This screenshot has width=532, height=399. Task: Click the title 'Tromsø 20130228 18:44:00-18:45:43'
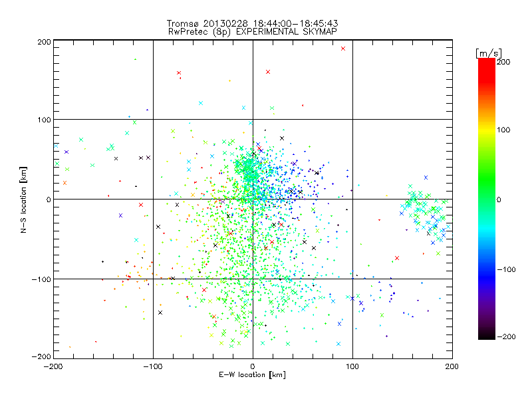[x=252, y=23]
